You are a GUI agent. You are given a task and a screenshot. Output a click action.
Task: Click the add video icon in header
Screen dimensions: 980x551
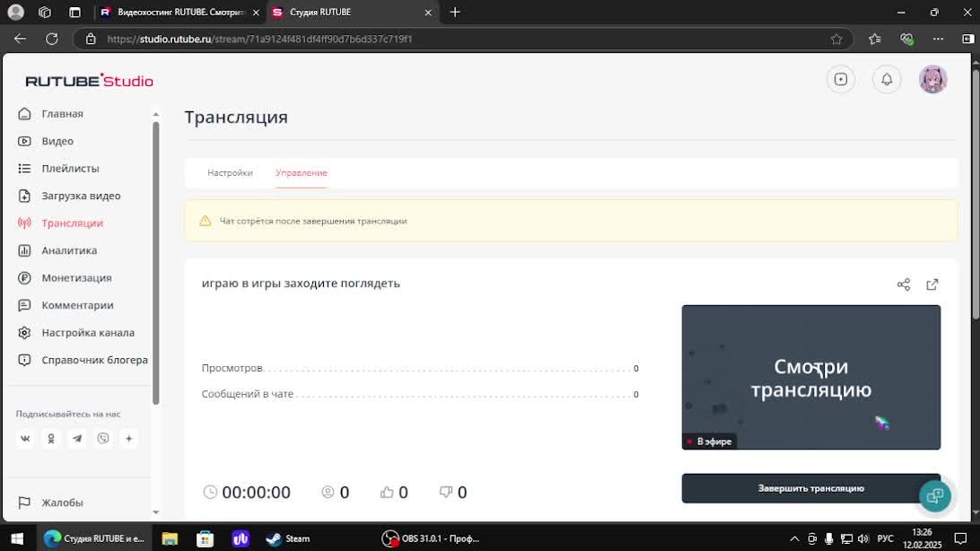point(841,79)
